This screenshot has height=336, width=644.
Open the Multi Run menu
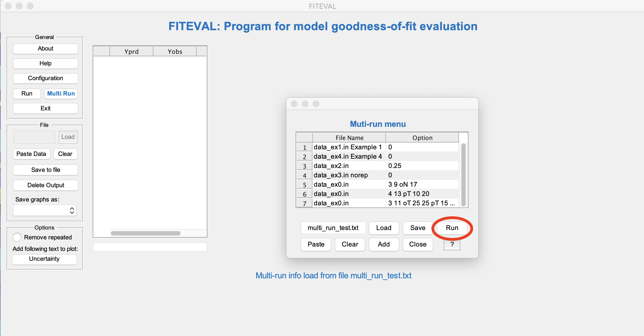(x=61, y=94)
